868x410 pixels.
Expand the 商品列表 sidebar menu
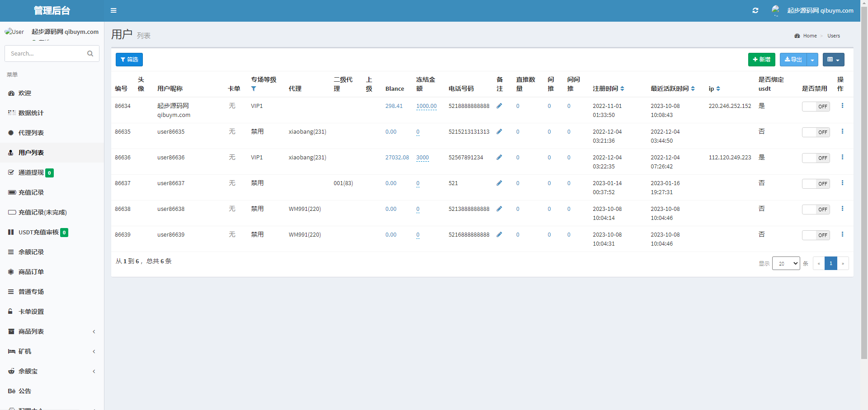click(x=31, y=331)
